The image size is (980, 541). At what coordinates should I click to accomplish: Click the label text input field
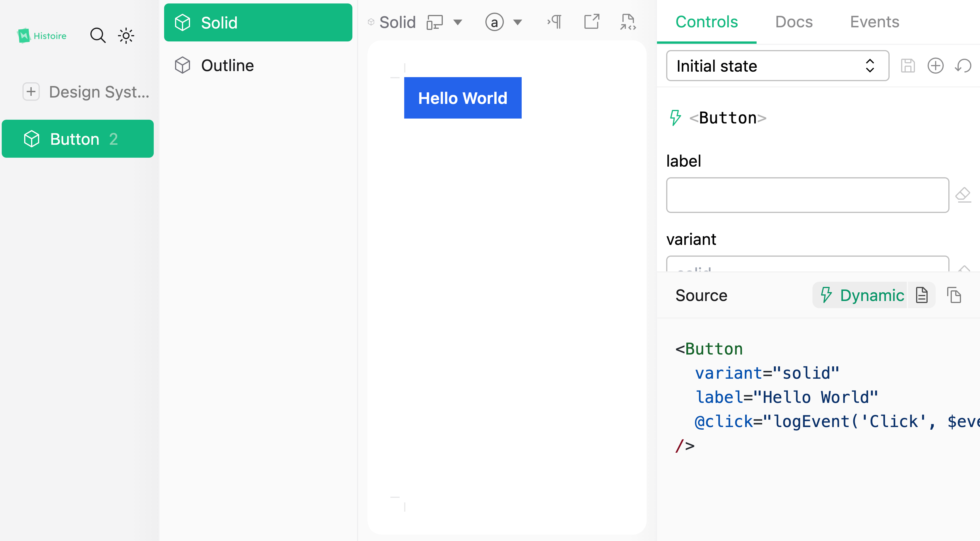click(807, 195)
